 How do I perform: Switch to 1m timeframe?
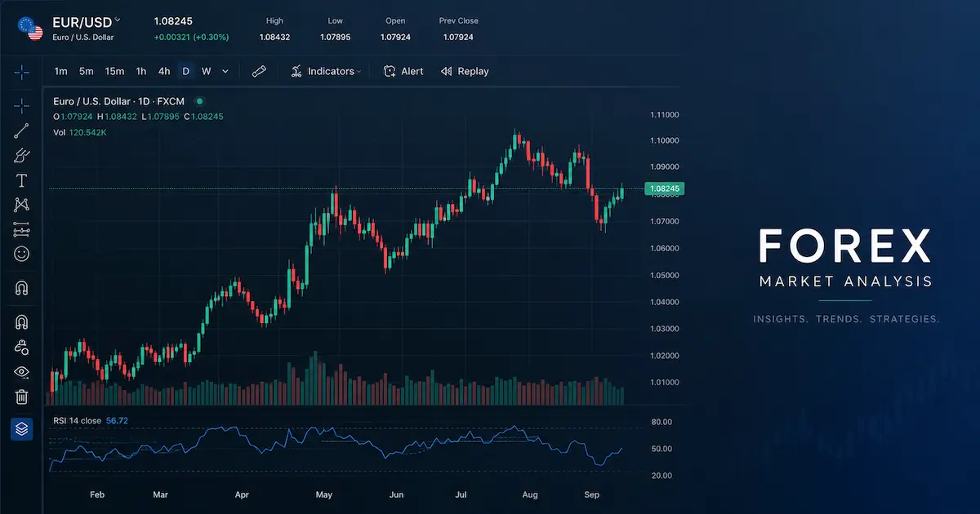coord(60,72)
